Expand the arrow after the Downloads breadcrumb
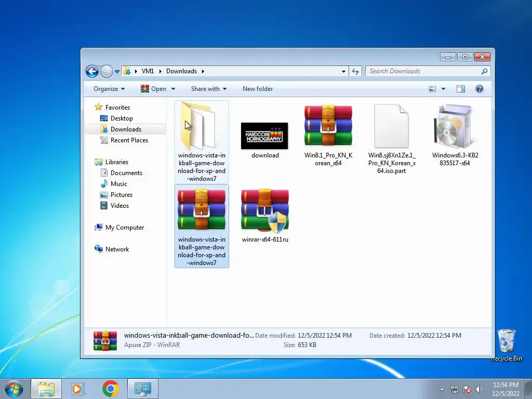This screenshot has width=532, height=399. (203, 71)
